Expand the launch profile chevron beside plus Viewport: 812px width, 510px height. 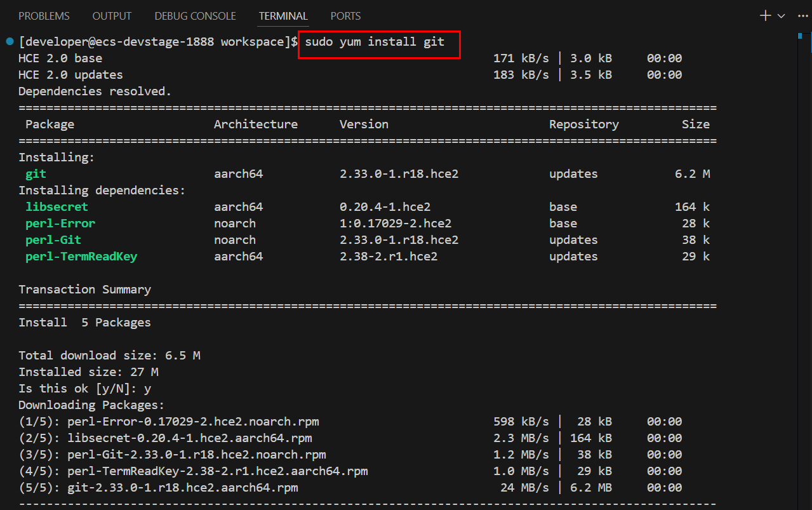pos(782,16)
